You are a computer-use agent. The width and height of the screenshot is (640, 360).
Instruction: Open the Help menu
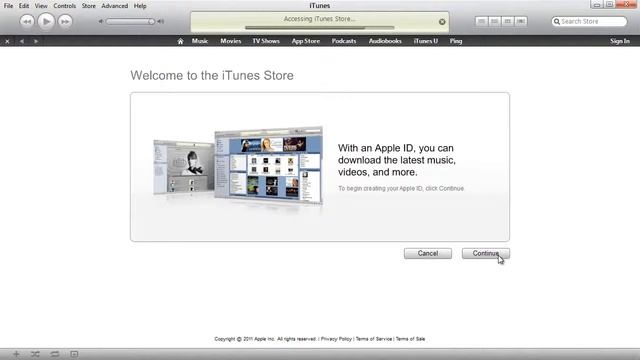click(140, 6)
